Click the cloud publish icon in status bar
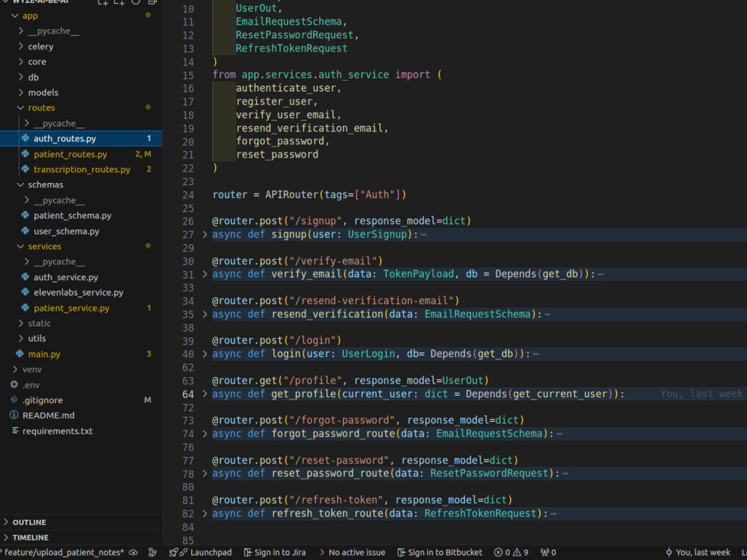Image resolution: width=747 pixels, height=560 pixels. pos(134,553)
